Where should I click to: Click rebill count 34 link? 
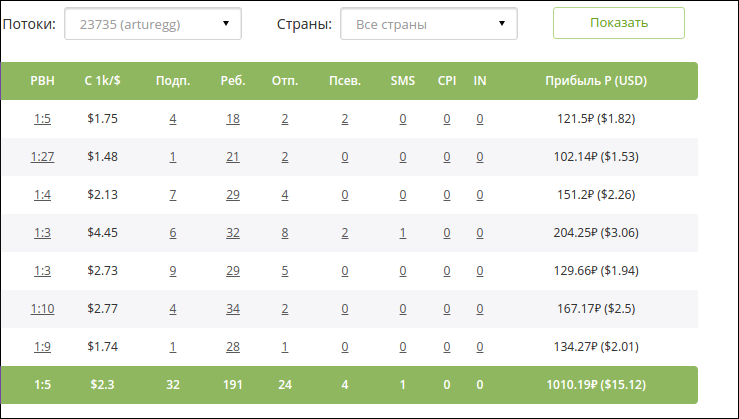click(233, 309)
